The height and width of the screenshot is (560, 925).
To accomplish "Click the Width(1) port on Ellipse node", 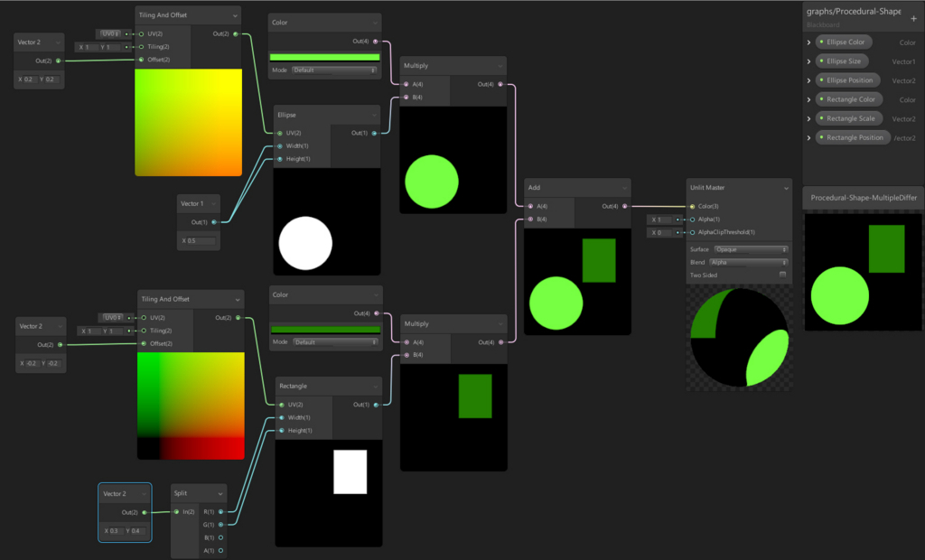I will click(x=280, y=146).
